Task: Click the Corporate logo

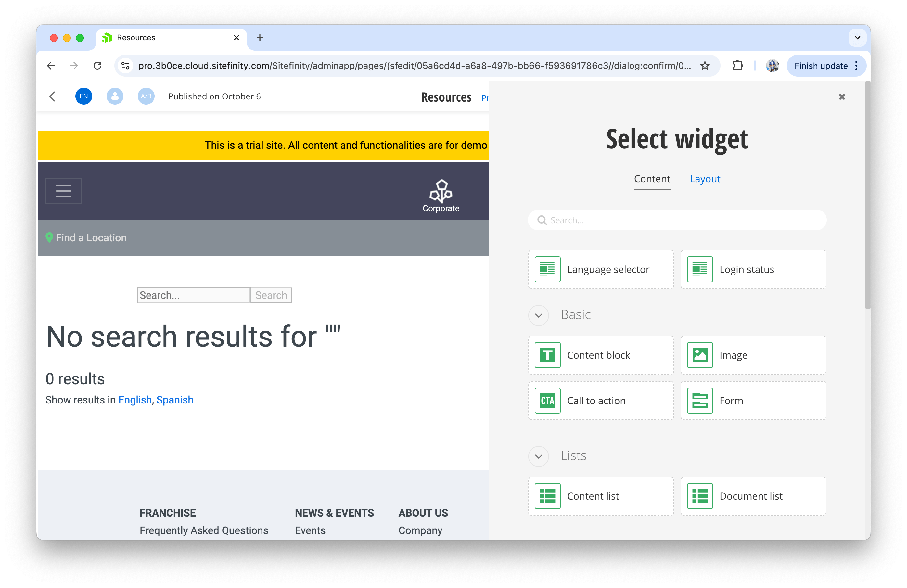Action: (x=441, y=196)
